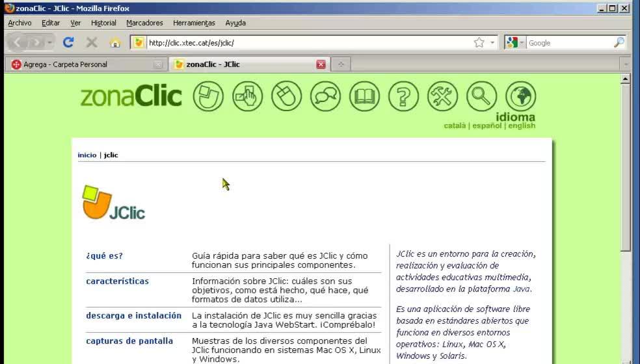Screen dimensions: 640x364
Task: Open the navigation history dropdown arrow
Action: pos(49,42)
